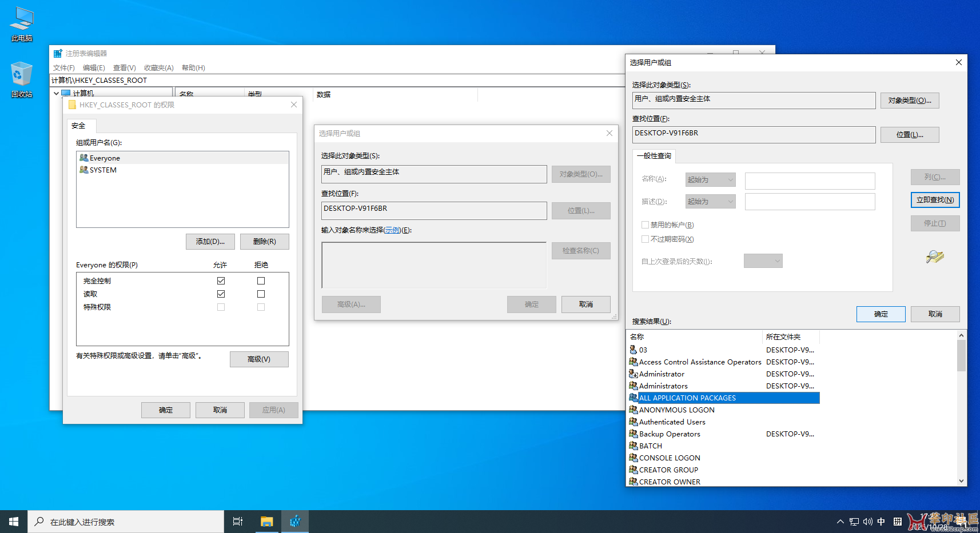
Task: Click the 中 input method indicator
Action: point(881,521)
